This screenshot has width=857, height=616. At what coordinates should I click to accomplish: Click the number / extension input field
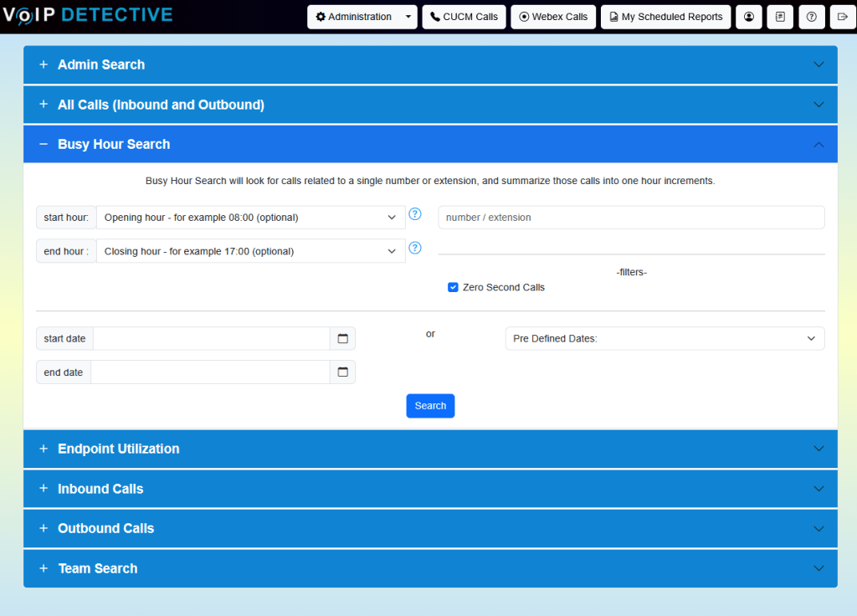point(631,217)
